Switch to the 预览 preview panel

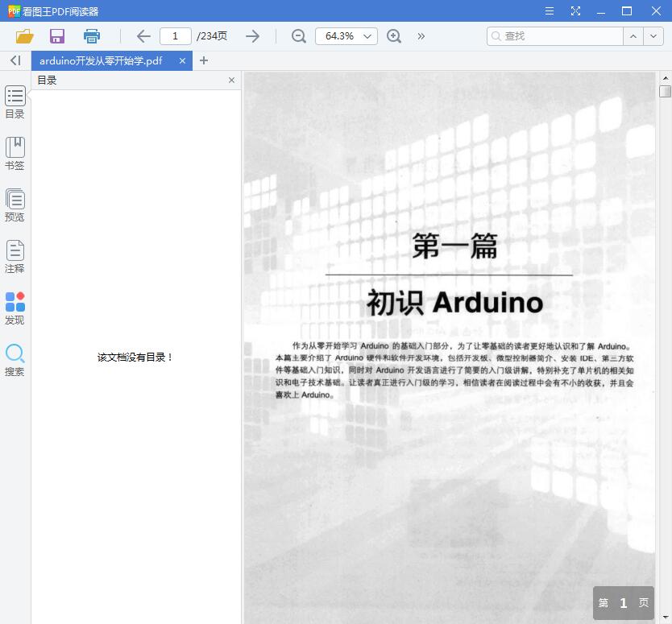(x=15, y=204)
